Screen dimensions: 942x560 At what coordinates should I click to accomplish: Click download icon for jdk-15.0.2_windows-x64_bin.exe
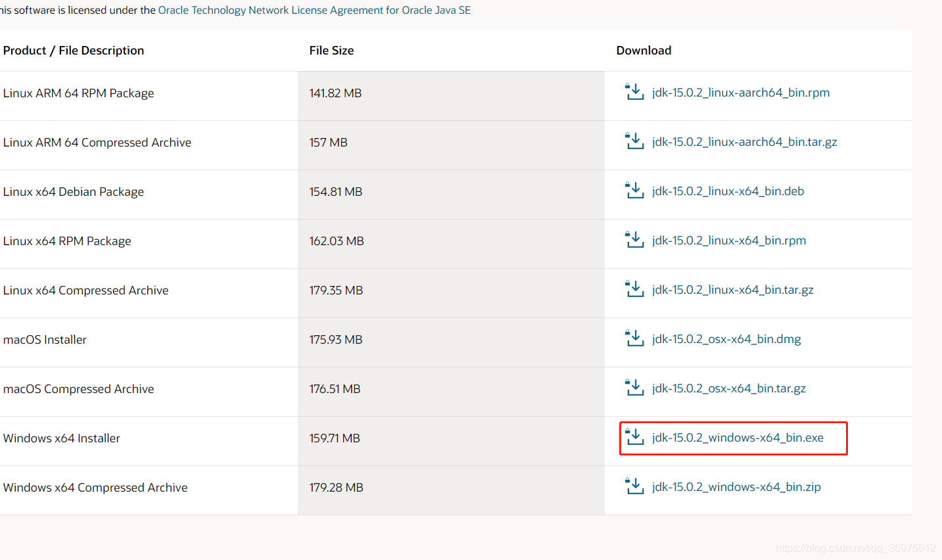[634, 437]
